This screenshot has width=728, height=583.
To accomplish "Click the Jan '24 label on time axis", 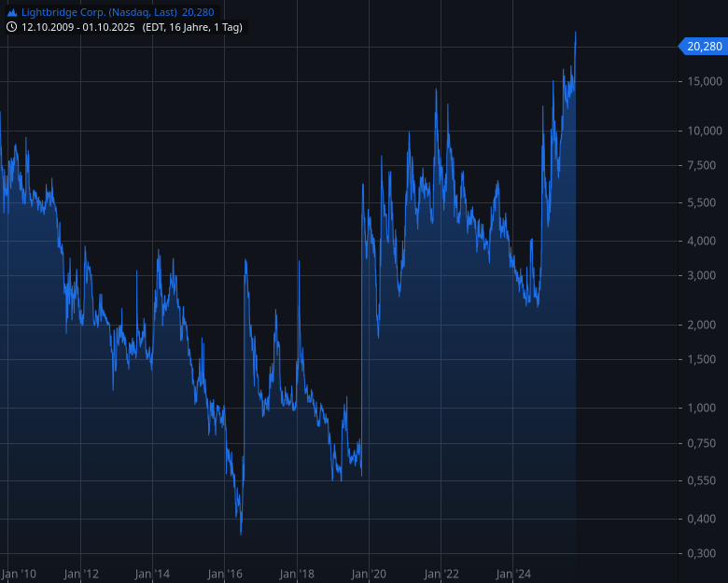I will pyautogui.click(x=511, y=574).
